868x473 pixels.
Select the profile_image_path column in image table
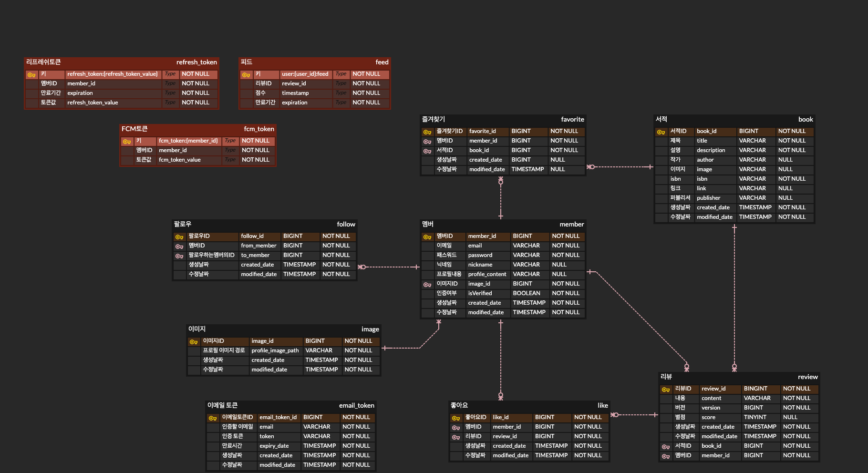pos(275,350)
